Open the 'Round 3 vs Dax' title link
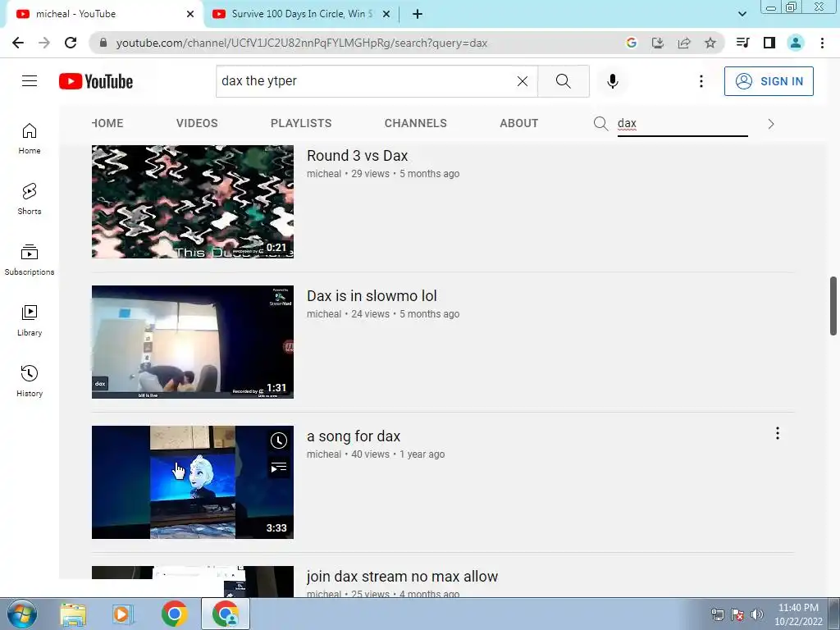840x630 pixels. (x=358, y=155)
